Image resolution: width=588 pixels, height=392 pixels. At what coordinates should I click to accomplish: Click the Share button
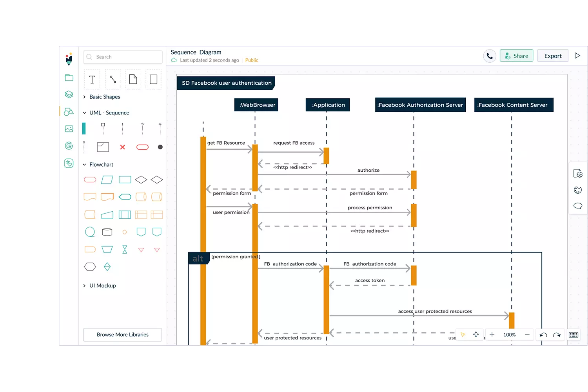(517, 56)
